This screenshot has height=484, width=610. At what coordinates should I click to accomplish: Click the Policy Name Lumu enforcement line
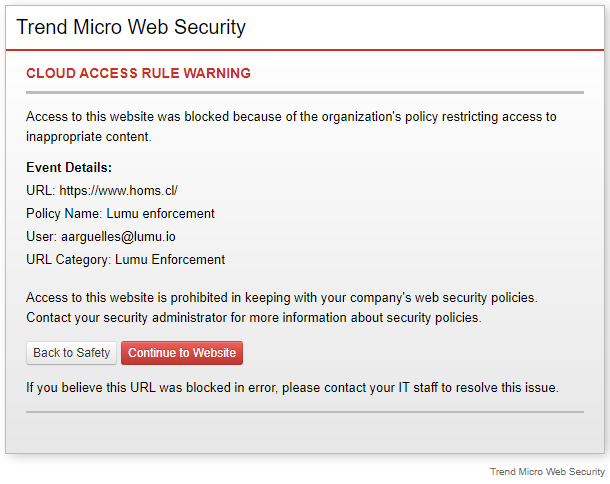[120, 213]
